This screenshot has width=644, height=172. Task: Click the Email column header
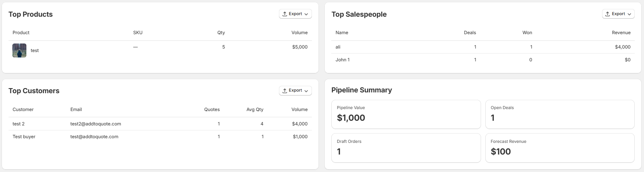tap(76, 109)
